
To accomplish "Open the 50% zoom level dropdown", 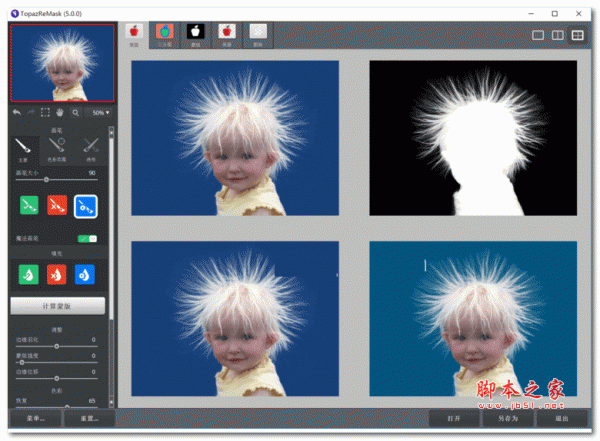I will (x=99, y=113).
